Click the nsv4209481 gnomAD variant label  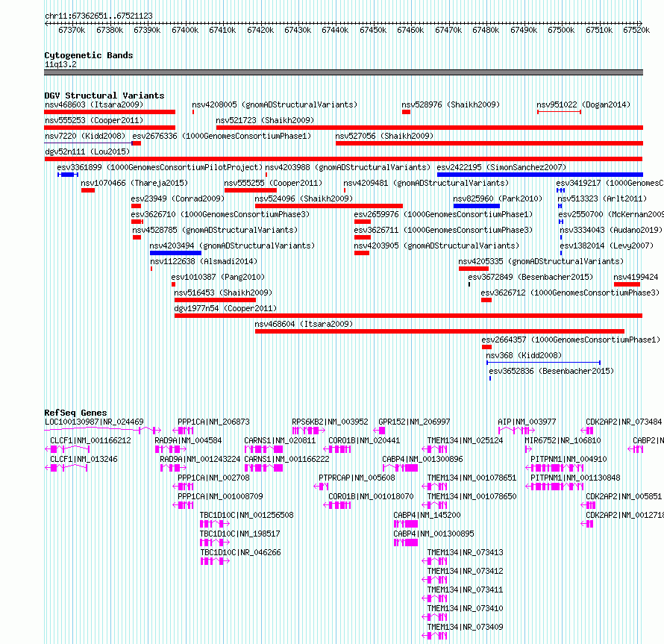426,183
